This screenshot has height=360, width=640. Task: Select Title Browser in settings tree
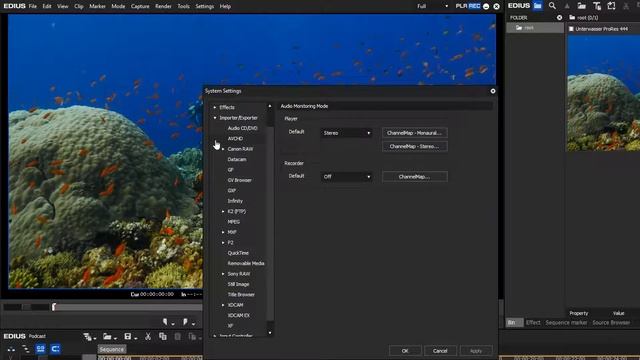tap(241, 294)
